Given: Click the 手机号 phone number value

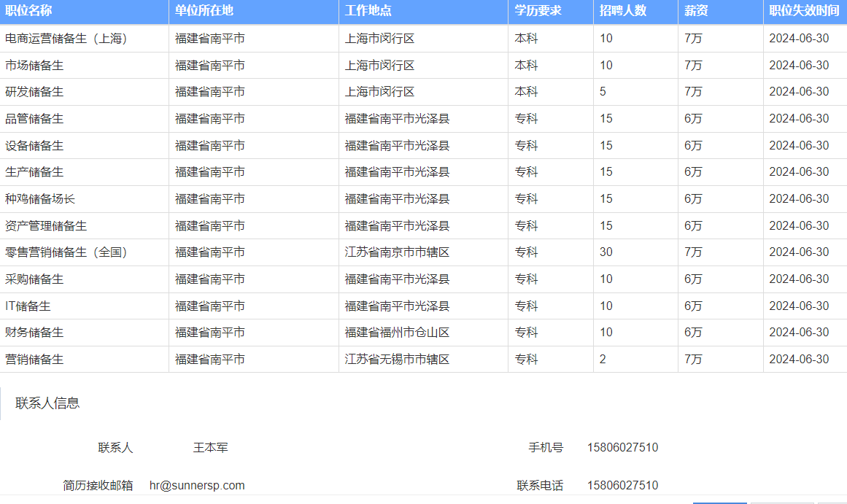Looking at the screenshot, I should click(622, 448).
